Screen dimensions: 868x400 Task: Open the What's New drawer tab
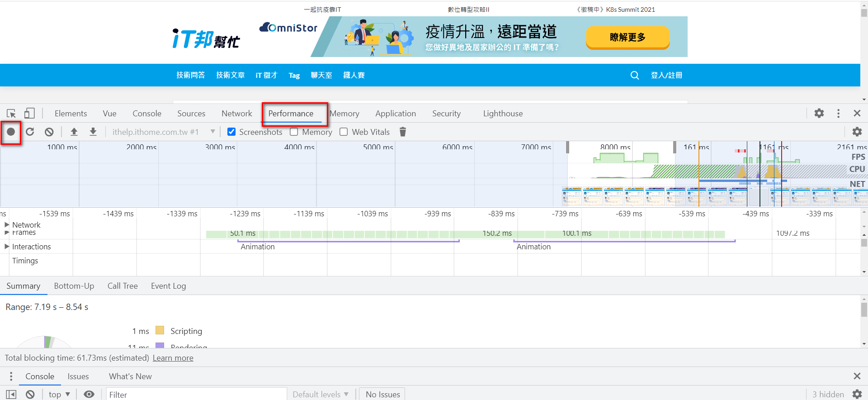point(130,376)
